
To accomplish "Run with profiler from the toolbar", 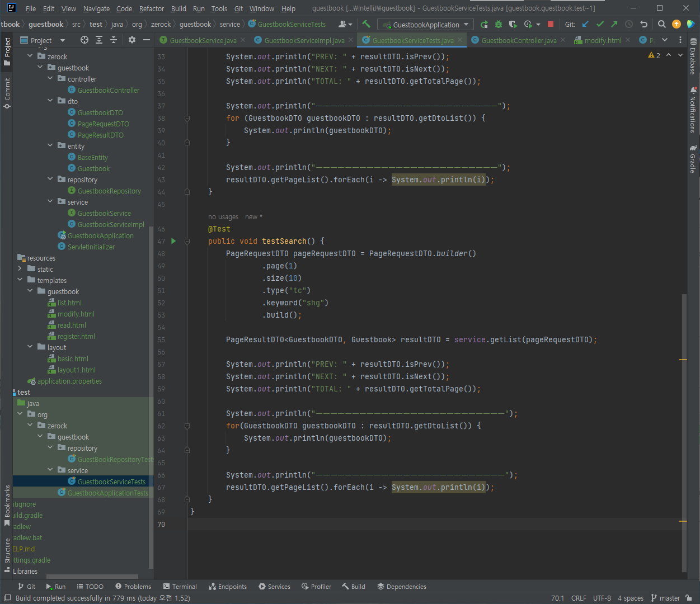I will pyautogui.click(x=528, y=24).
